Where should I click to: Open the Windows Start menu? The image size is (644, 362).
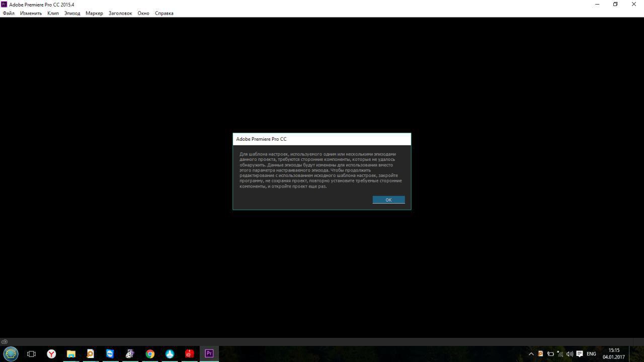click(x=11, y=353)
